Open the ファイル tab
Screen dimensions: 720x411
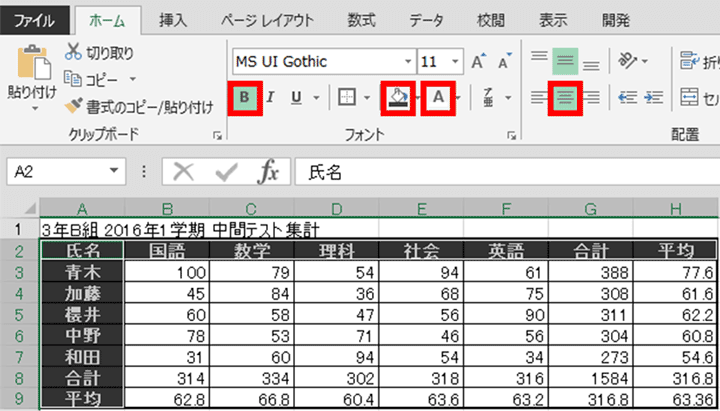[34, 21]
